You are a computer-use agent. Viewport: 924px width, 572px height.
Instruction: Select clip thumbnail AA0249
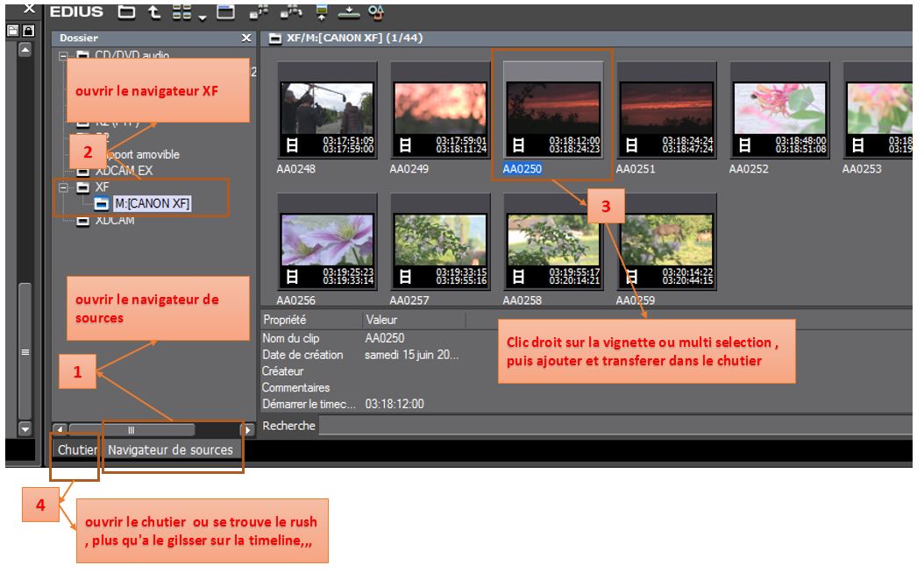tap(440, 110)
